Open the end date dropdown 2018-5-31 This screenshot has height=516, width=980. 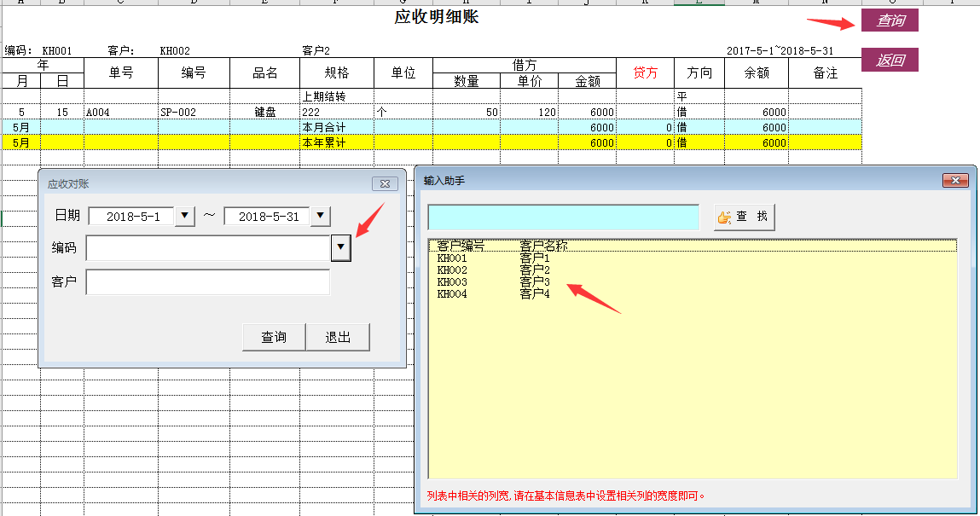pos(320,216)
